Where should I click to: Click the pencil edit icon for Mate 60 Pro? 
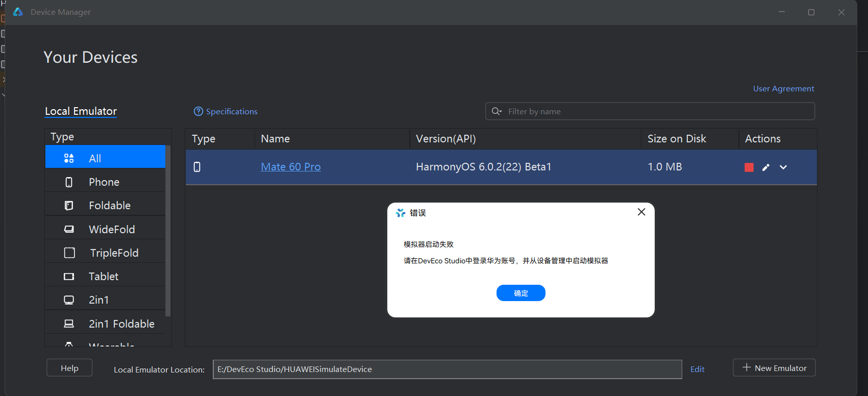(x=765, y=167)
